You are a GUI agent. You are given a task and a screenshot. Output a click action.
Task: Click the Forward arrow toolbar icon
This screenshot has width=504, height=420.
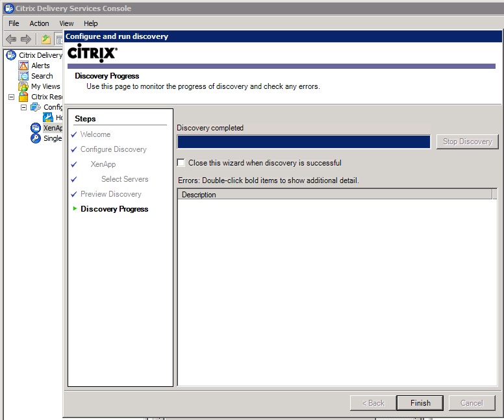26,39
